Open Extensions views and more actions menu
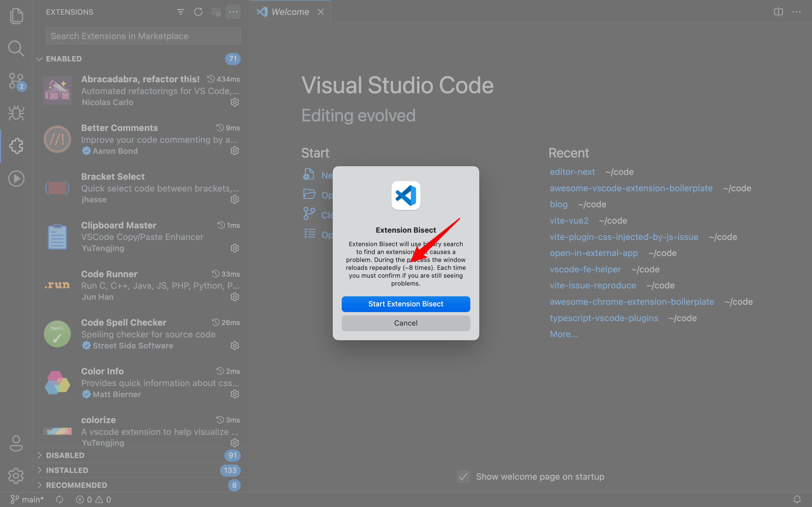 coord(233,12)
